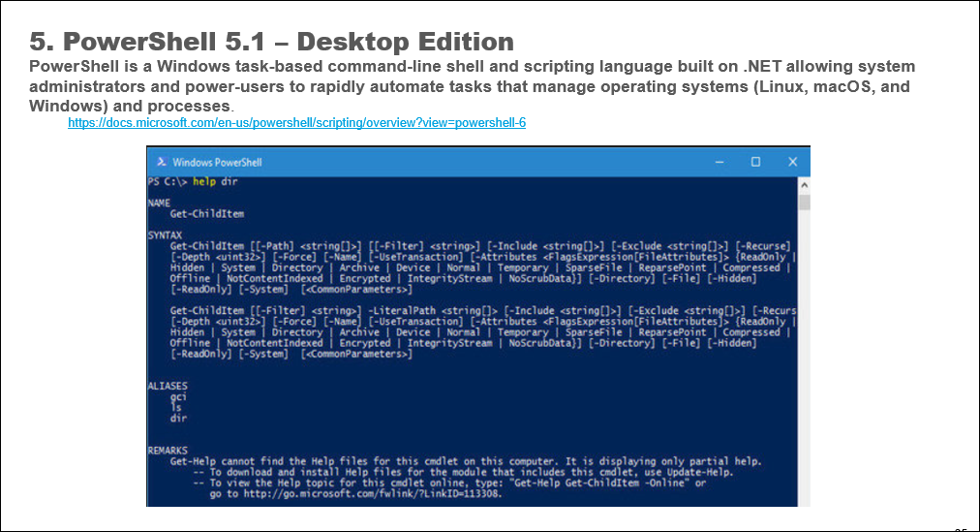
Task: Click the 'PS C:\>' prompt text
Action: (168, 181)
